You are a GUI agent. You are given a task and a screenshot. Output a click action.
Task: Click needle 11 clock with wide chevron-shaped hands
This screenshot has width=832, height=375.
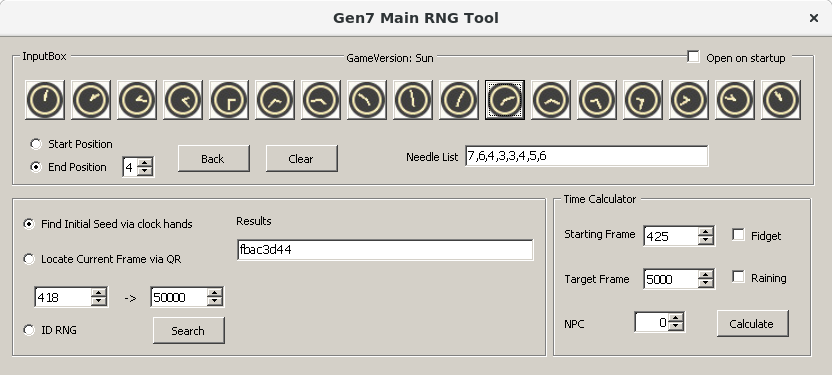pyautogui.click(x=551, y=100)
